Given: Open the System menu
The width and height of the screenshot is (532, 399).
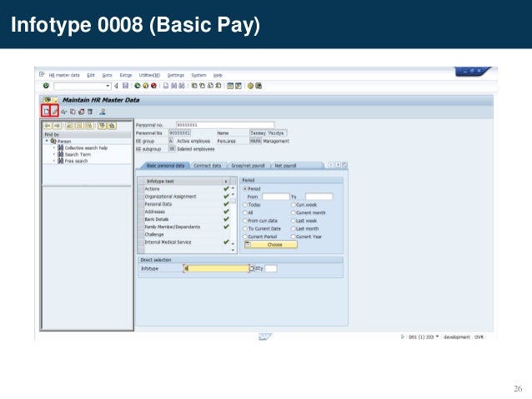Looking at the screenshot, I should pos(198,75).
